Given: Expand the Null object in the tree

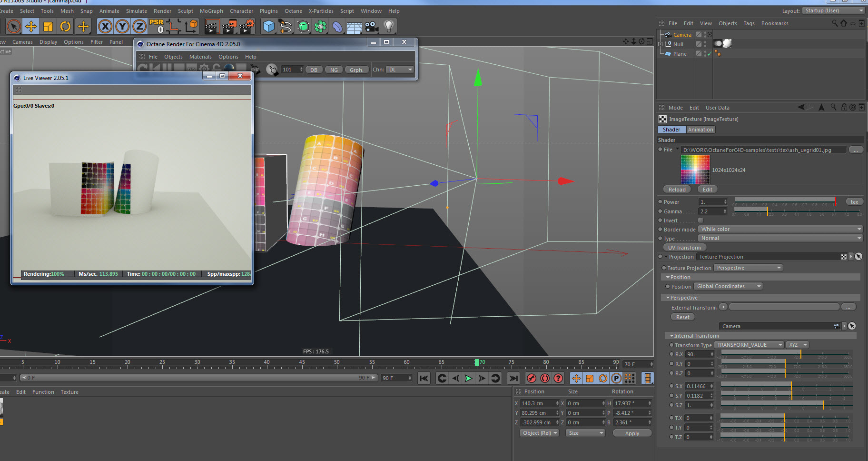Looking at the screenshot, I should pos(661,44).
